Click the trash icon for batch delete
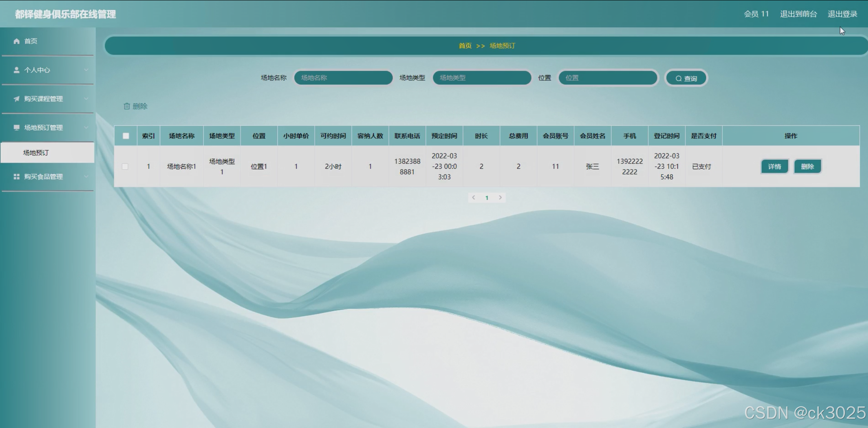Image resolution: width=868 pixels, height=428 pixels. pyautogui.click(x=127, y=106)
